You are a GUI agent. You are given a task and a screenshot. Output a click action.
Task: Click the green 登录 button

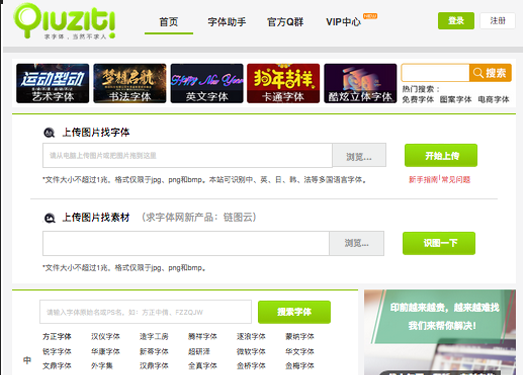tap(456, 21)
